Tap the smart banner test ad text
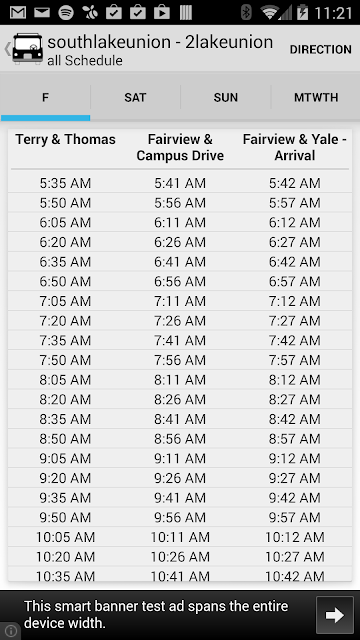 [156, 615]
